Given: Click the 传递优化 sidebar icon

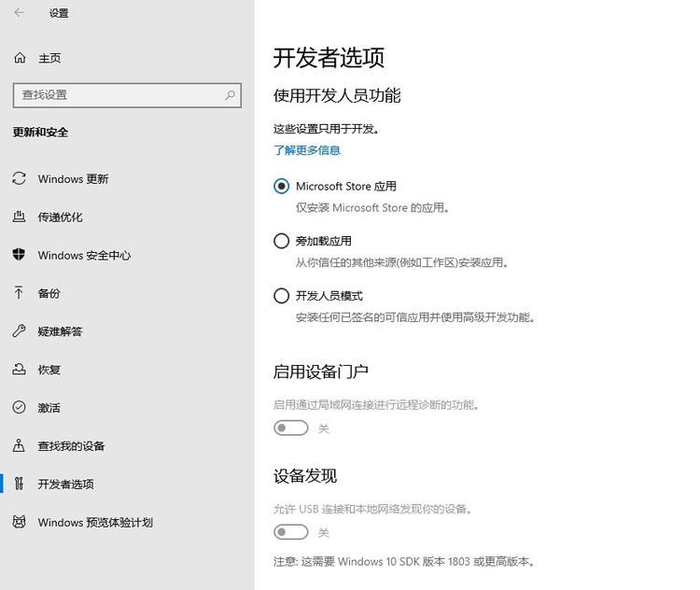Looking at the screenshot, I should coord(19,217).
